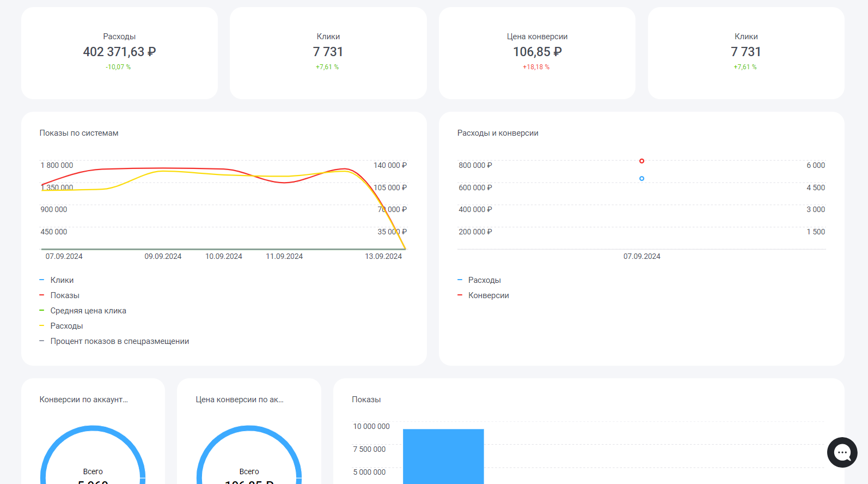Click the 7 500 000 axis label
This screenshot has width=868, height=484.
click(369, 449)
